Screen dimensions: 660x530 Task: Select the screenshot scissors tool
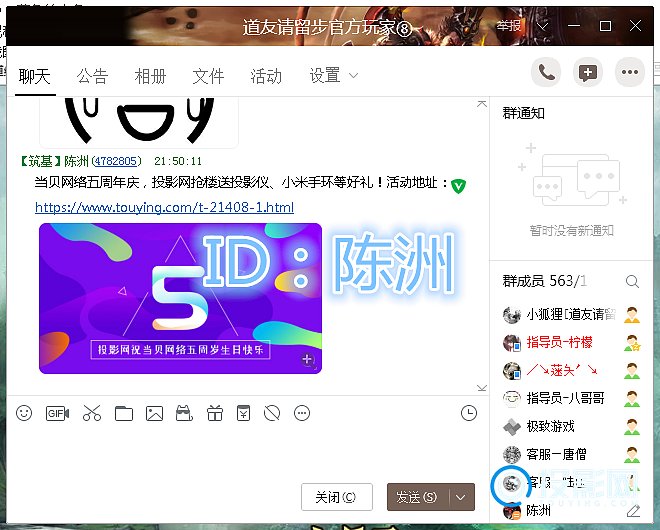pos(92,413)
